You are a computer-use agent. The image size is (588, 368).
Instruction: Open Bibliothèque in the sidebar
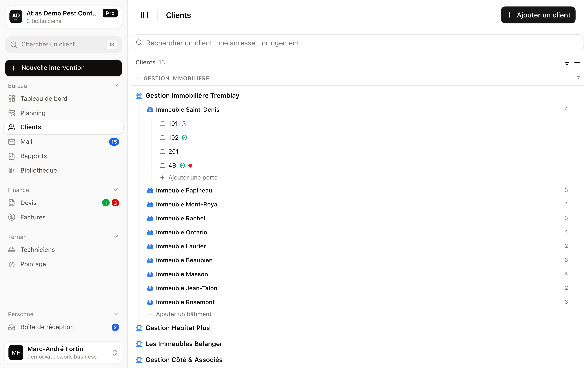[x=63, y=170]
